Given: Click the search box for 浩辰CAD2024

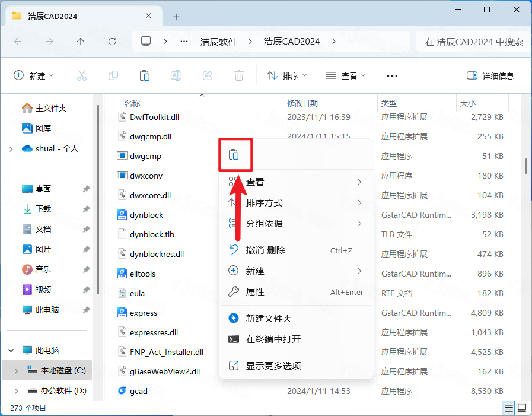Looking at the screenshot, I should click(x=473, y=42).
